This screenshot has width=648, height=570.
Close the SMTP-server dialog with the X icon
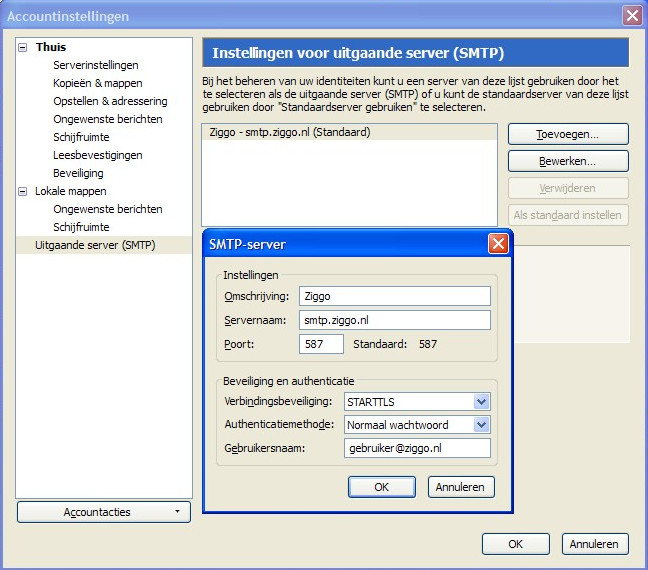[x=497, y=244]
